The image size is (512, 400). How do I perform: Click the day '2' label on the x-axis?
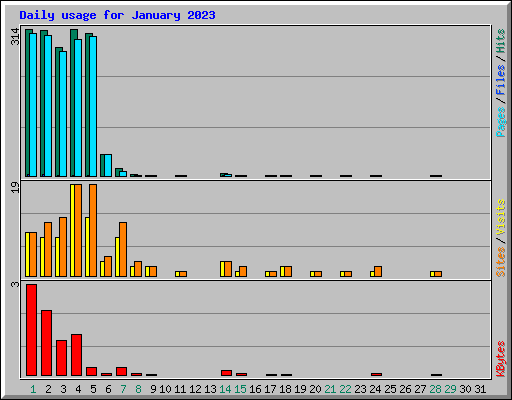click(48, 389)
